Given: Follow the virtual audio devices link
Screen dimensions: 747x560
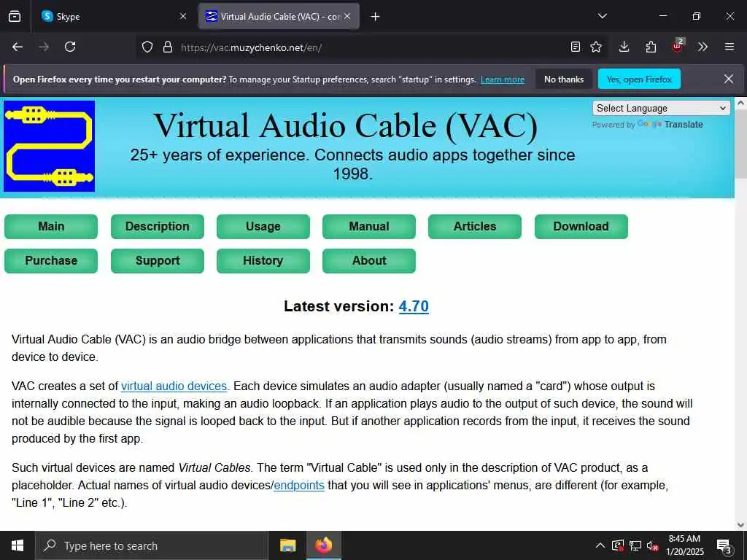Looking at the screenshot, I should (174, 386).
